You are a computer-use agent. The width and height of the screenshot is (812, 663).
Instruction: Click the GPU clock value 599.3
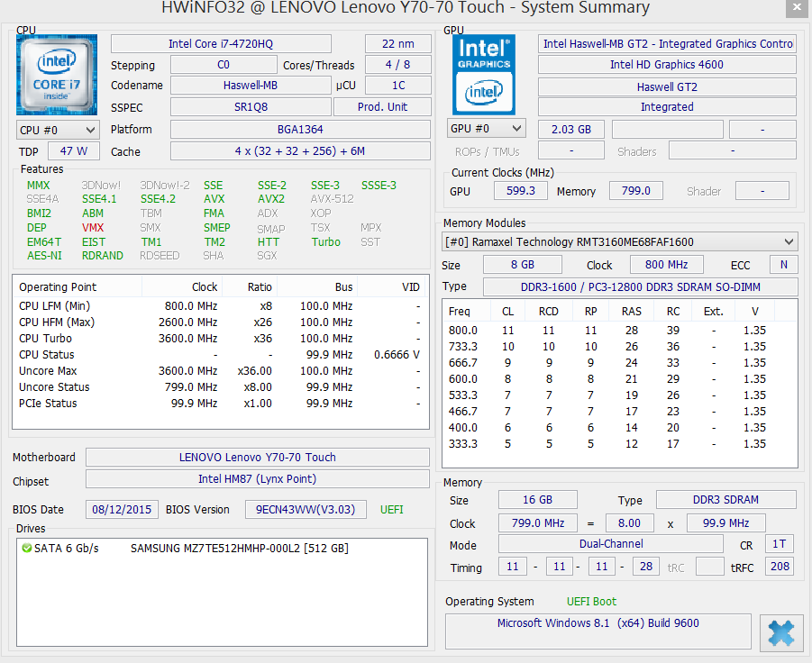pyautogui.click(x=520, y=190)
